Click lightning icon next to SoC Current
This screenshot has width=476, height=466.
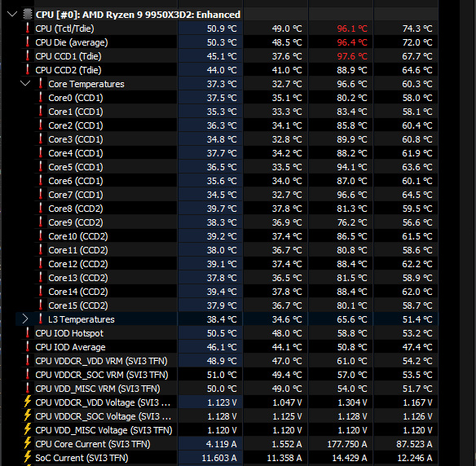point(28,458)
